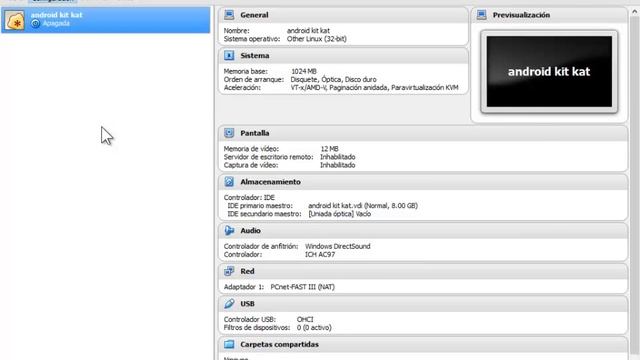The image size is (640, 360).
Task: Click the 'ICH AC97' controller value
Action: tap(320, 255)
